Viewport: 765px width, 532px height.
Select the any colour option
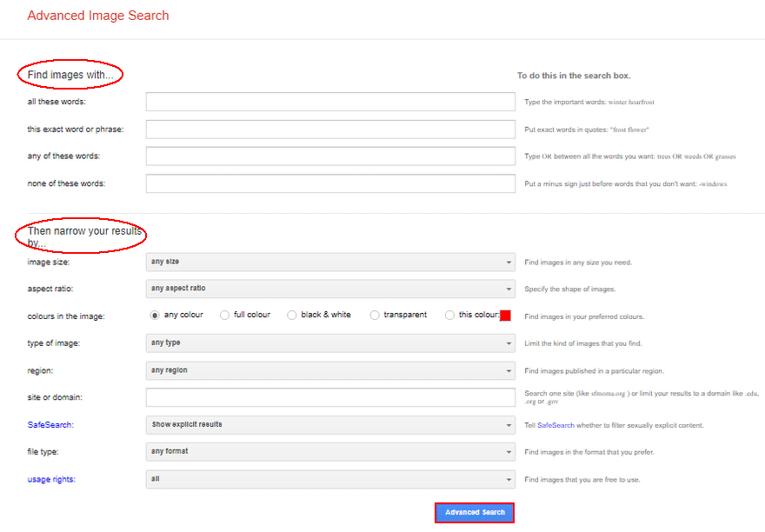coord(154,315)
